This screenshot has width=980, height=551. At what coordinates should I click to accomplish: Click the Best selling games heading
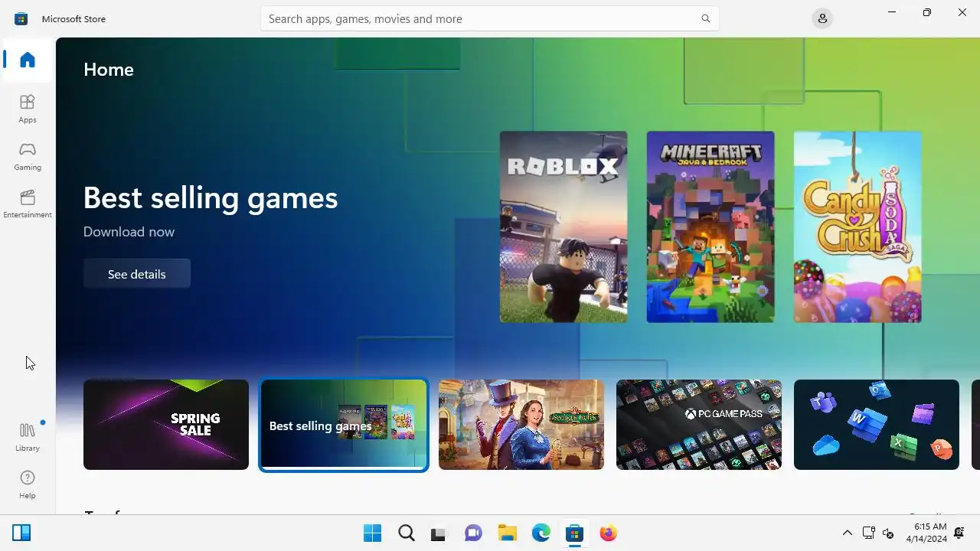(211, 197)
